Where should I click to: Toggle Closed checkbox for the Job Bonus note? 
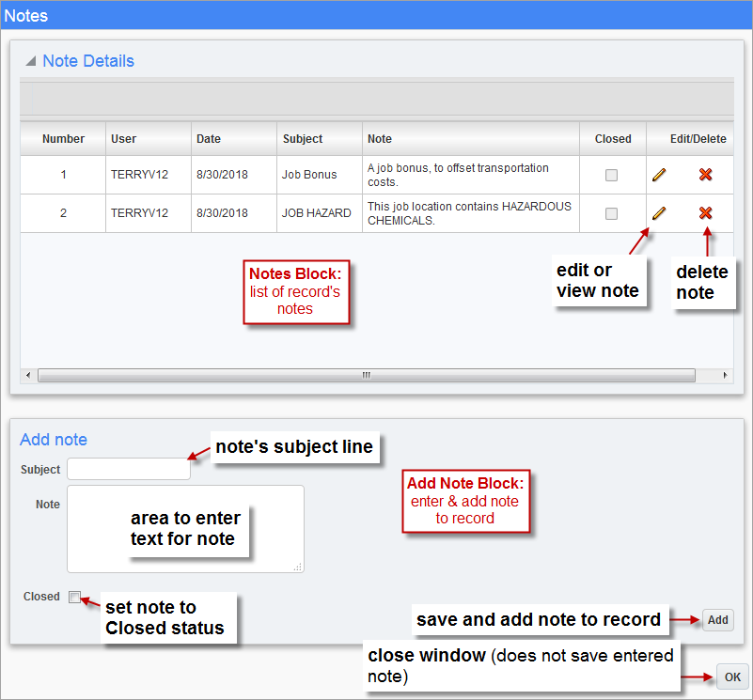coord(612,175)
